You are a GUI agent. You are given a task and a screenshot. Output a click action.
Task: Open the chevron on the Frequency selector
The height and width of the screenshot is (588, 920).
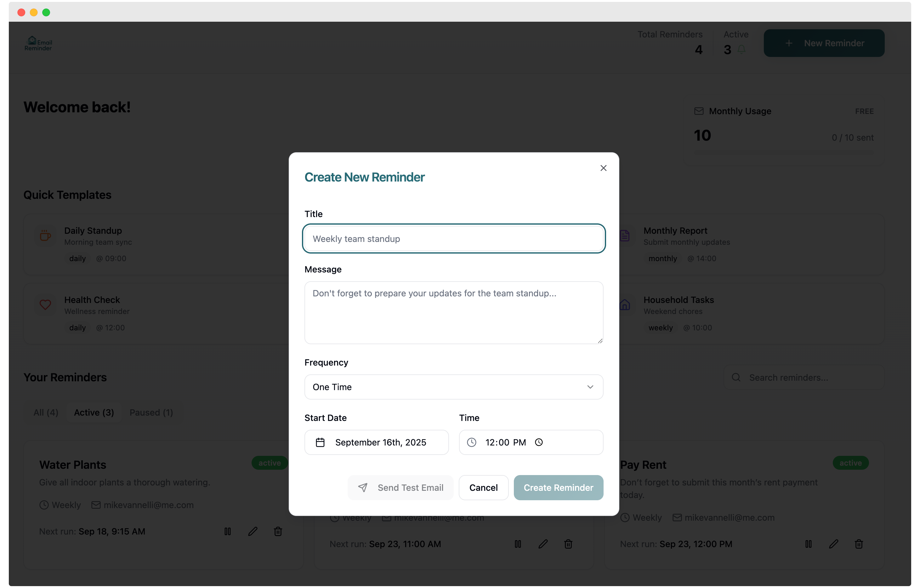(x=590, y=387)
